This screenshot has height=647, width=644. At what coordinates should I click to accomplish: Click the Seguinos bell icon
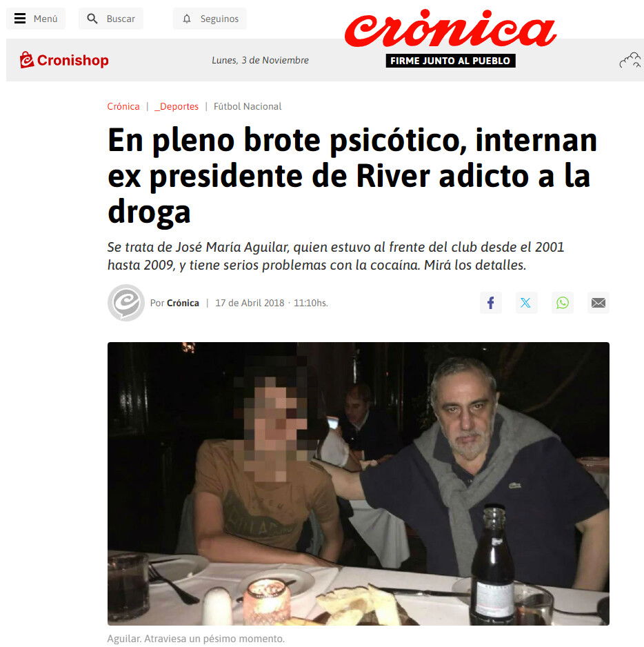pos(187,19)
